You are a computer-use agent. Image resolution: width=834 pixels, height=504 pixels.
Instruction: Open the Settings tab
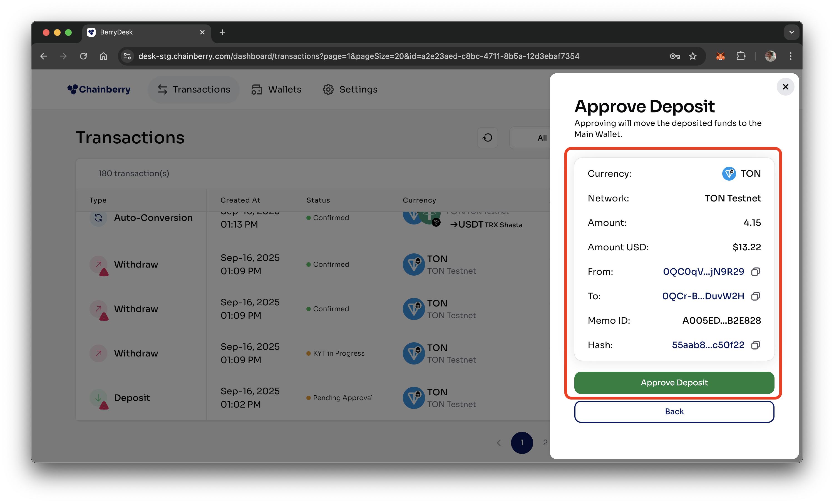[350, 89]
